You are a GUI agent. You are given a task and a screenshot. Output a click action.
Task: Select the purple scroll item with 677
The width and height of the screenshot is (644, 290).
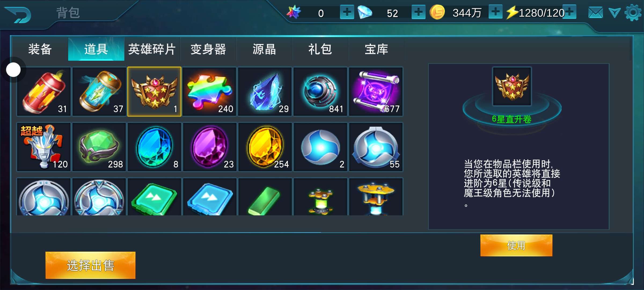[x=376, y=92]
